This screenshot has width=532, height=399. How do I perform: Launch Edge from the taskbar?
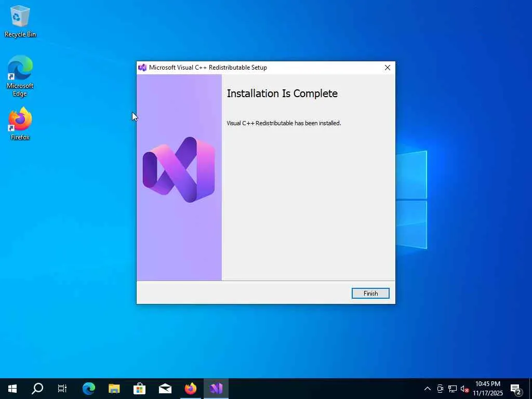(x=89, y=389)
